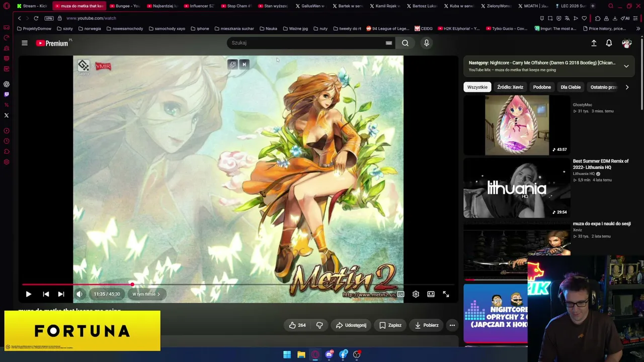Dislike the video
The height and width of the screenshot is (362, 644).
coord(319,325)
